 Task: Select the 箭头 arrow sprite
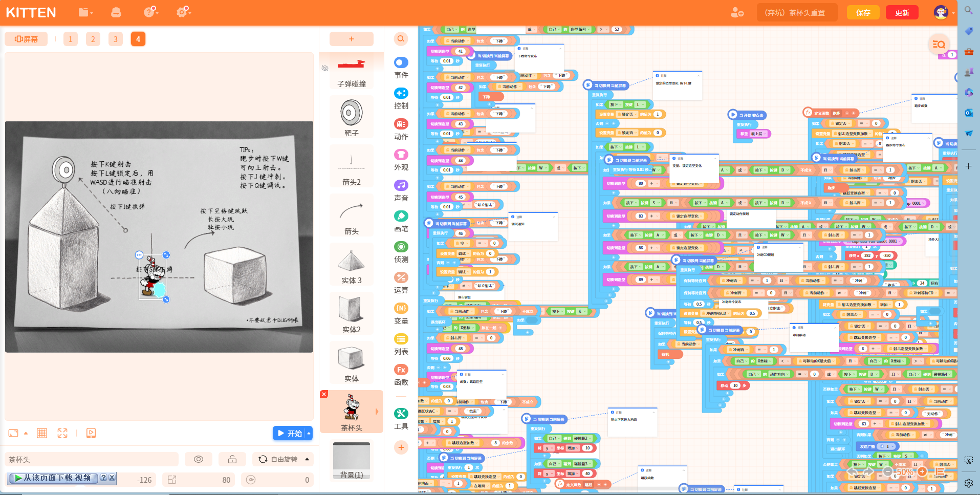(352, 216)
